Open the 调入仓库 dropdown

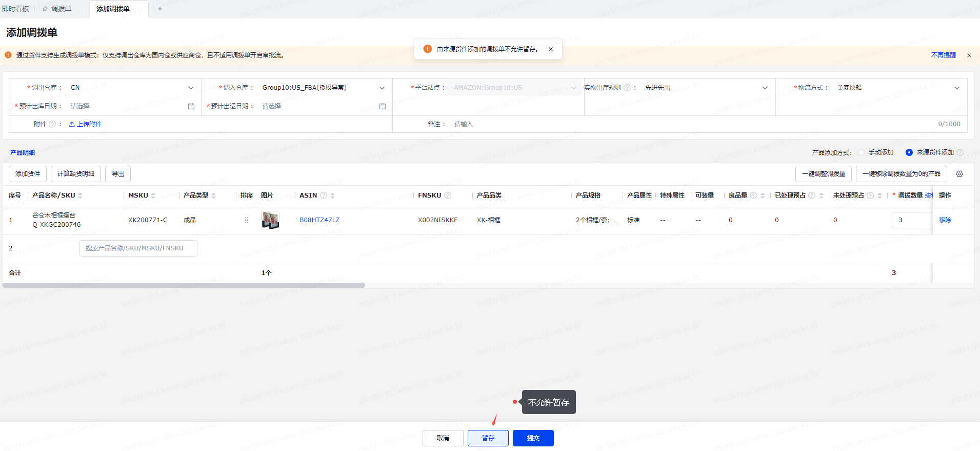pyautogui.click(x=382, y=88)
